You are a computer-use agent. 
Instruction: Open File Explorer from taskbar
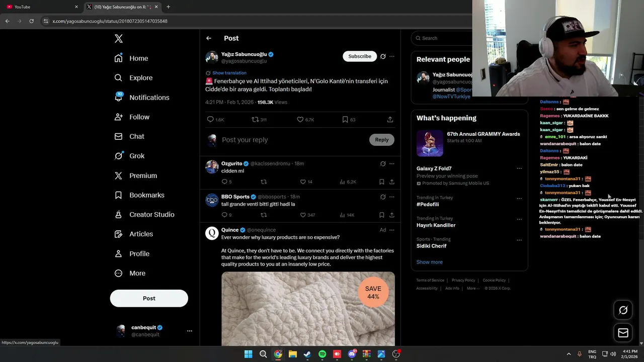coord(292,354)
